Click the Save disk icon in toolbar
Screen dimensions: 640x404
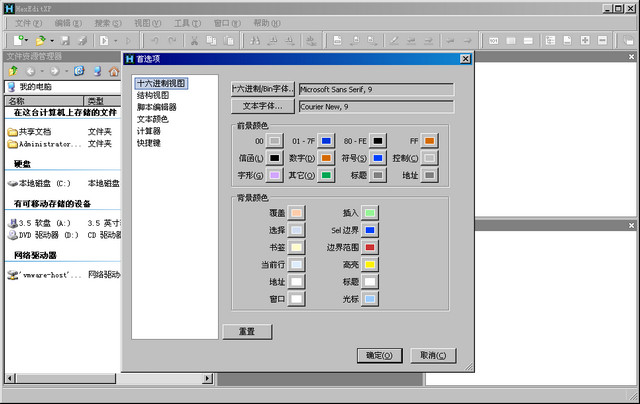click(65, 39)
